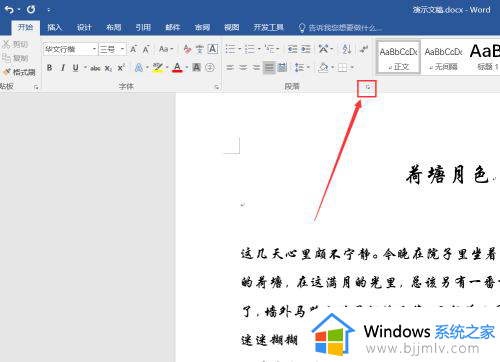Click the phonetic guide icon

pyautogui.click(x=200, y=49)
